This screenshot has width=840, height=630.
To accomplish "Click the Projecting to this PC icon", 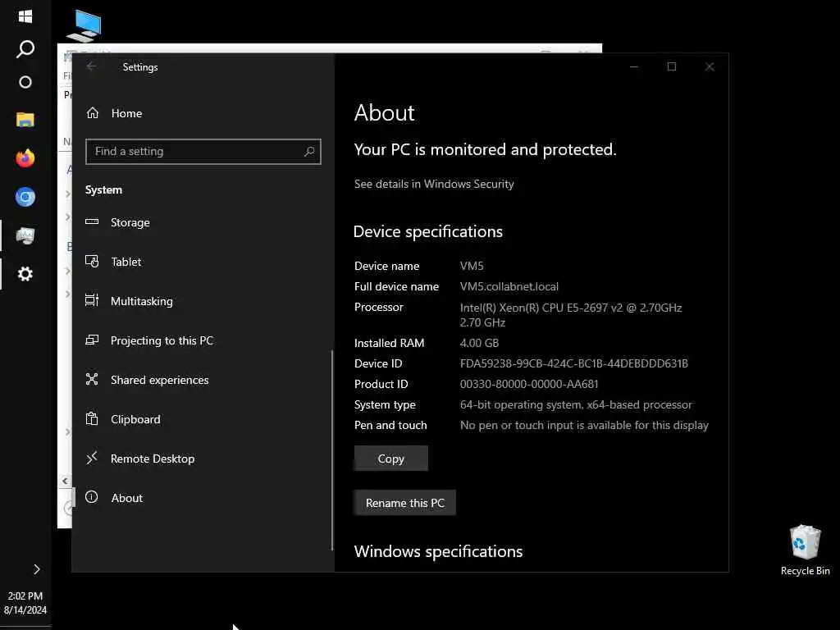I will [x=92, y=340].
